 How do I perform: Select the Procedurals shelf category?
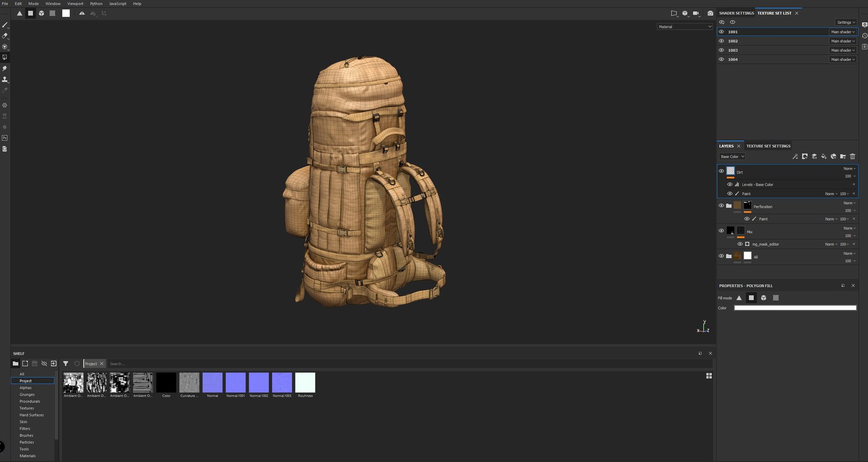[30, 401]
